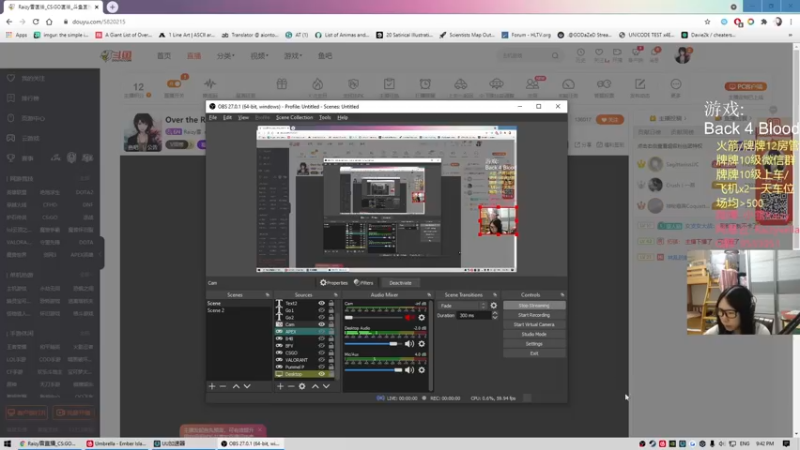Open OBS from Windows taskbar
The image size is (800, 450).
[x=251, y=443]
